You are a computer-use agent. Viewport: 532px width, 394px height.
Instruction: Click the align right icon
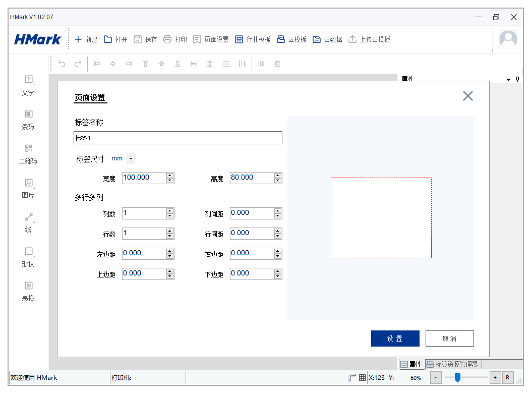coord(129,64)
